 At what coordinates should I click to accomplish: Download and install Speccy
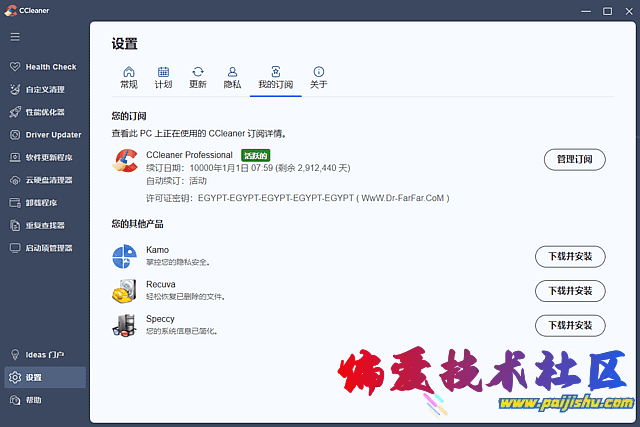(x=570, y=325)
